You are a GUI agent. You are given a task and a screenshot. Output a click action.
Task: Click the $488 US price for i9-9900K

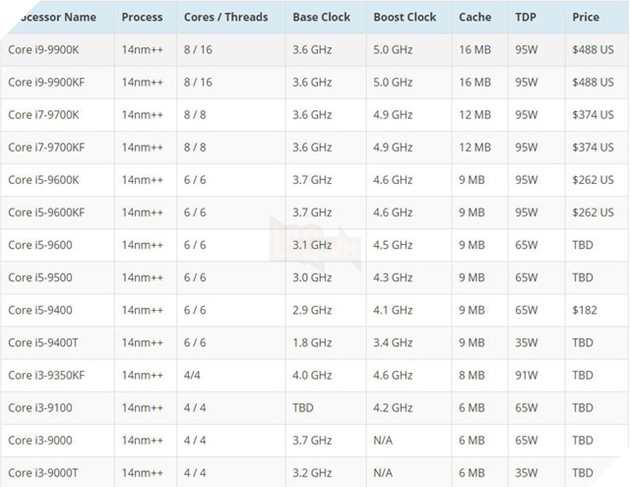click(593, 49)
